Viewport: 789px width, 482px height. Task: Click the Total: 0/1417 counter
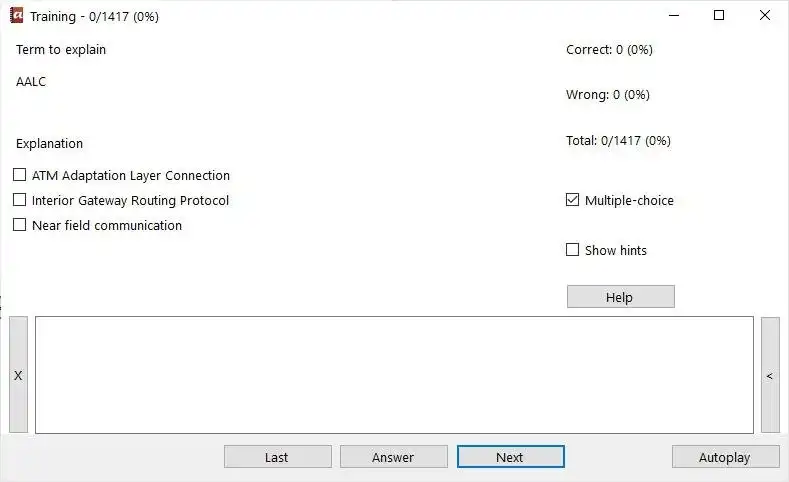[618, 141]
